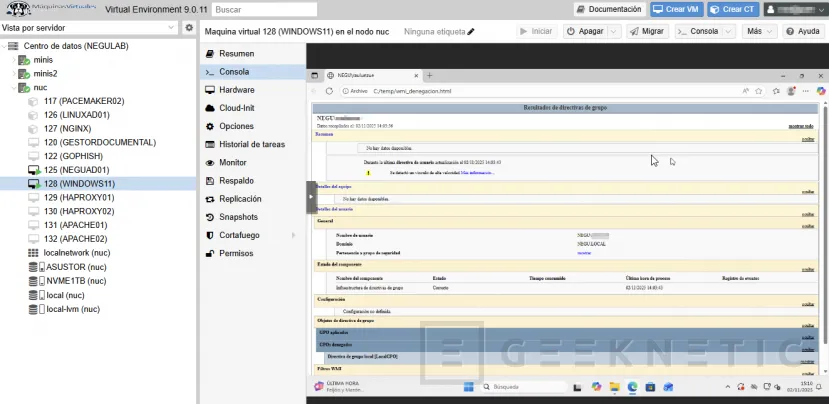This screenshot has width=829, height=404.
Task: Open the Hardware section
Action: click(236, 90)
